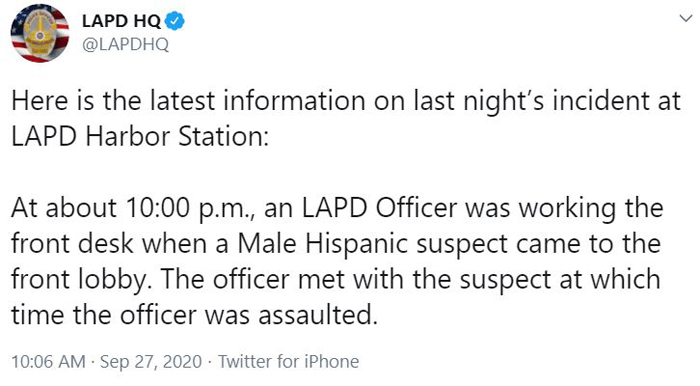Visit the @LAPDHQ handle link
The image size is (700, 386).
125,44
